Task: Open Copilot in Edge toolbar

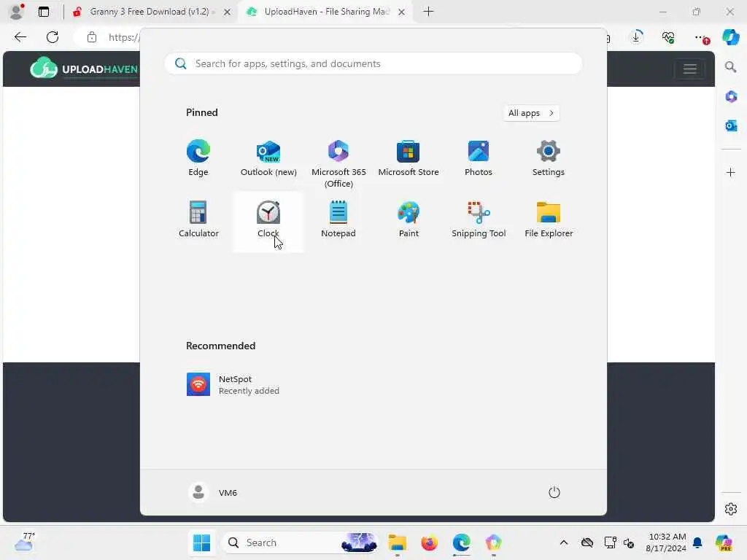Action: pyautogui.click(x=731, y=37)
